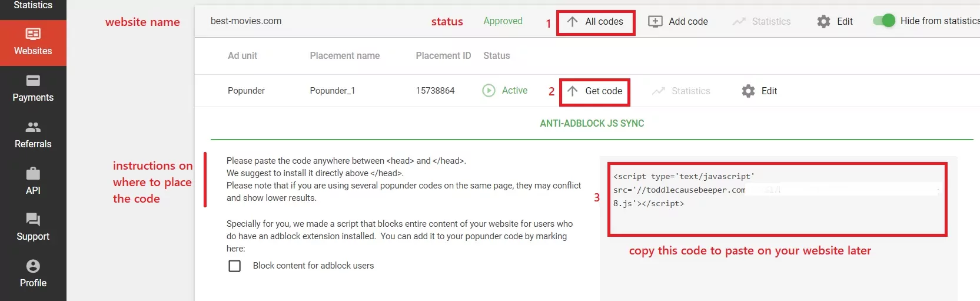Edit the best-movies.com website
Image resolution: width=980 pixels, height=301 pixels.
point(835,21)
